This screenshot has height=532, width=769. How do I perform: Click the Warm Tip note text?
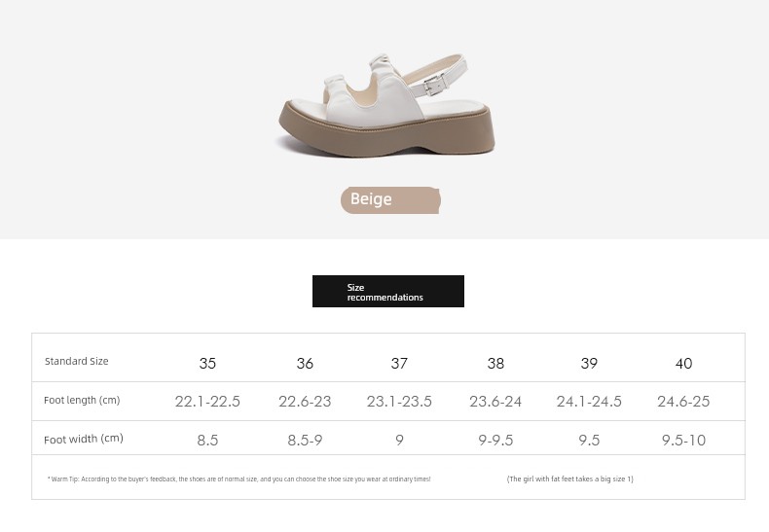tap(238, 479)
